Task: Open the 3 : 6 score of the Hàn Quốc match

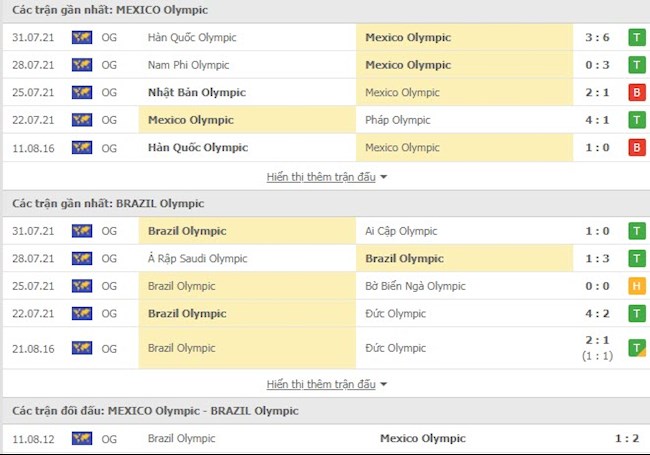Action: pyautogui.click(x=598, y=38)
